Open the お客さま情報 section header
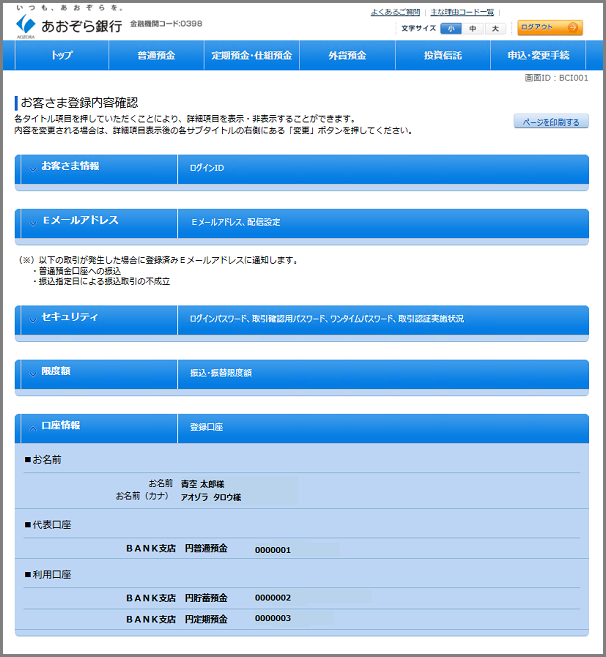Image resolution: width=606 pixels, height=657 pixels. point(70,166)
